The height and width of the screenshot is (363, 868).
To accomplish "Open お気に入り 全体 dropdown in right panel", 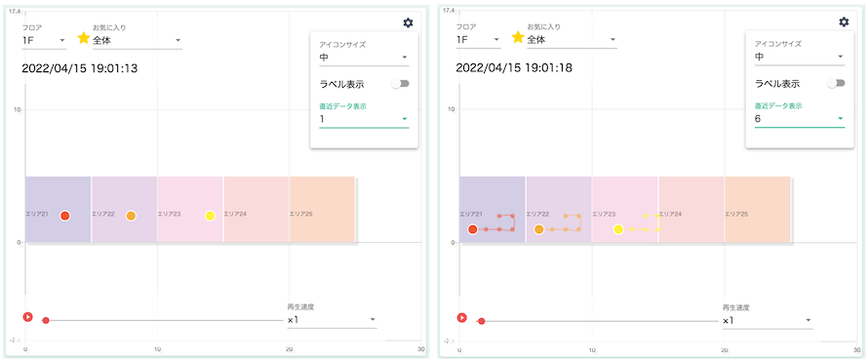I will click(572, 39).
